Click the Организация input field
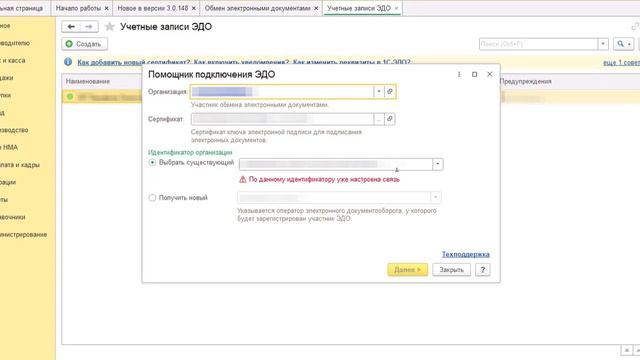Image resolution: width=640 pixels, height=360 pixels. 282,91
